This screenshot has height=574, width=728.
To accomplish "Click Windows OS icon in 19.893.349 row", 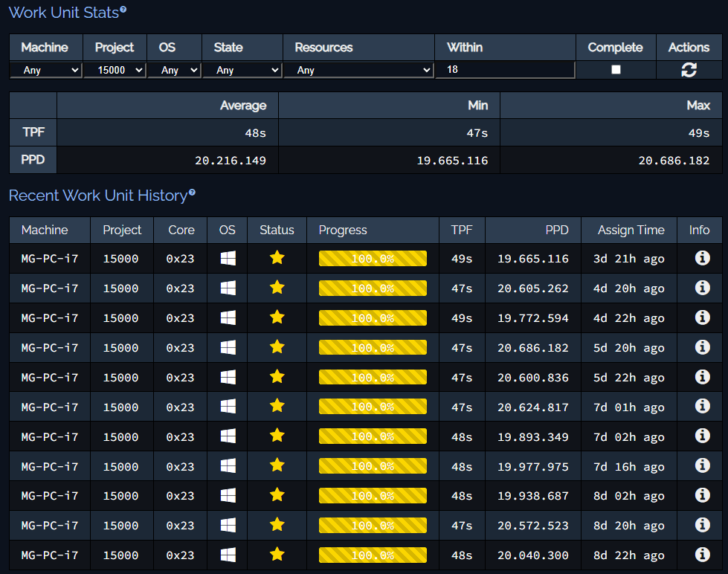I will click(228, 436).
